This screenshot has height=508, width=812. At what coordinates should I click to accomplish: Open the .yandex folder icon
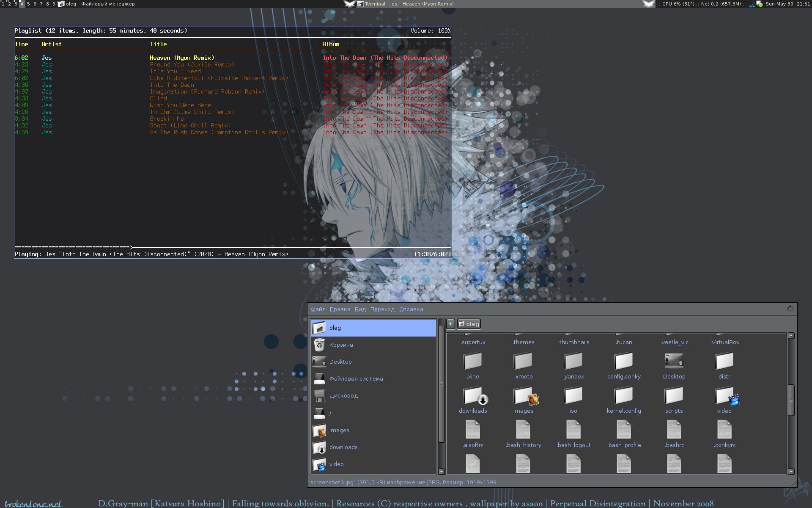(x=573, y=361)
